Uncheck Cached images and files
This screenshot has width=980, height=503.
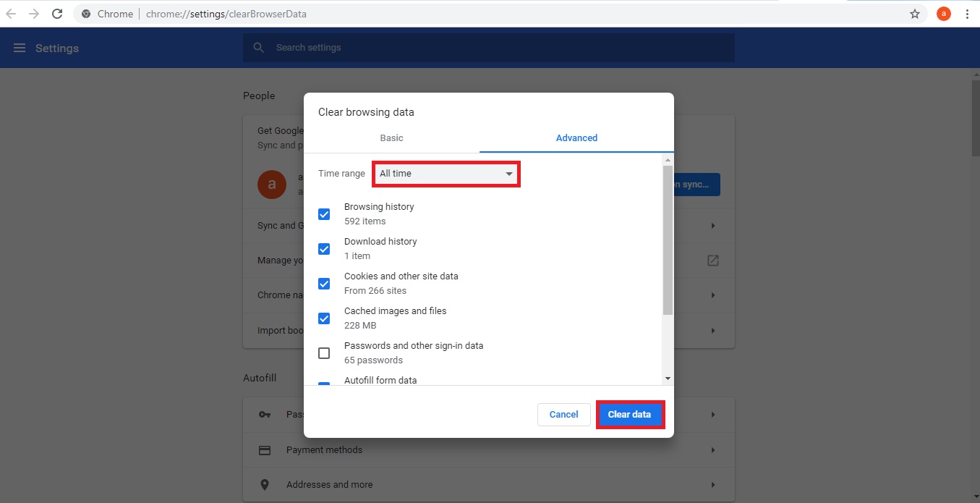(324, 318)
